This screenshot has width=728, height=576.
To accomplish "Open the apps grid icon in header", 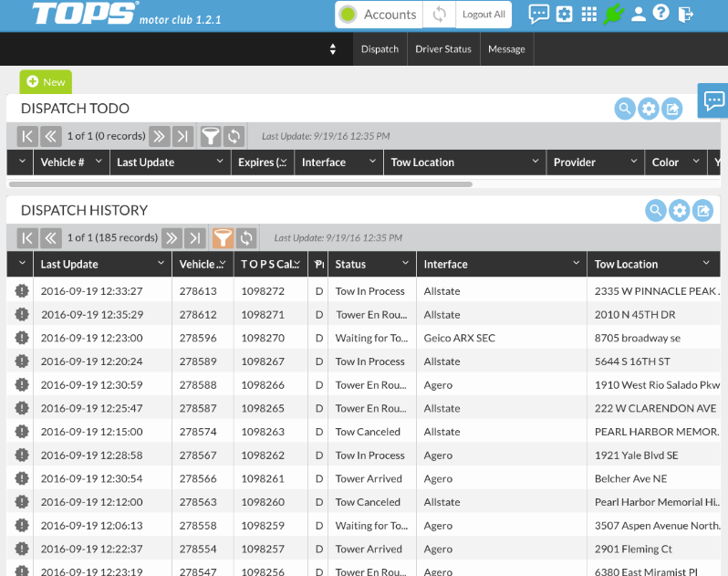I will click(588, 14).
